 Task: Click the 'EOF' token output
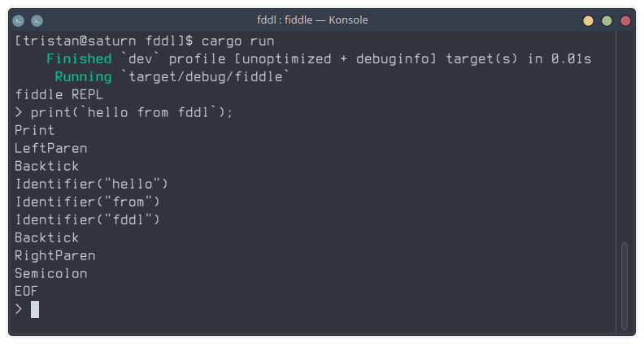pyautogui.click(x=26, y=291)
